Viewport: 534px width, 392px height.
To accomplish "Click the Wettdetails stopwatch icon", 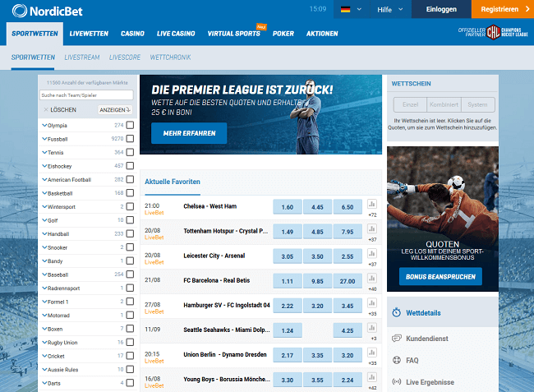I will (397, 312).
